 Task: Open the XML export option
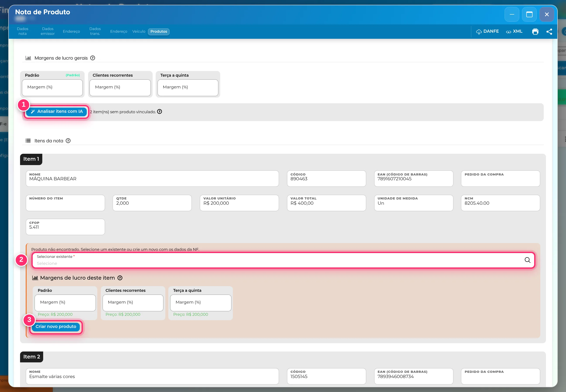tap(514, 31)
